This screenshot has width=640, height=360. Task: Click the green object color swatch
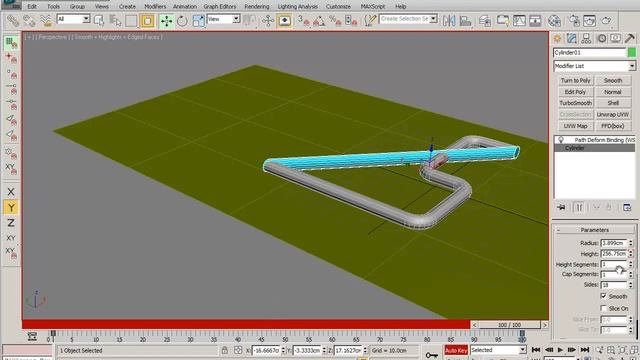point(632,52)
